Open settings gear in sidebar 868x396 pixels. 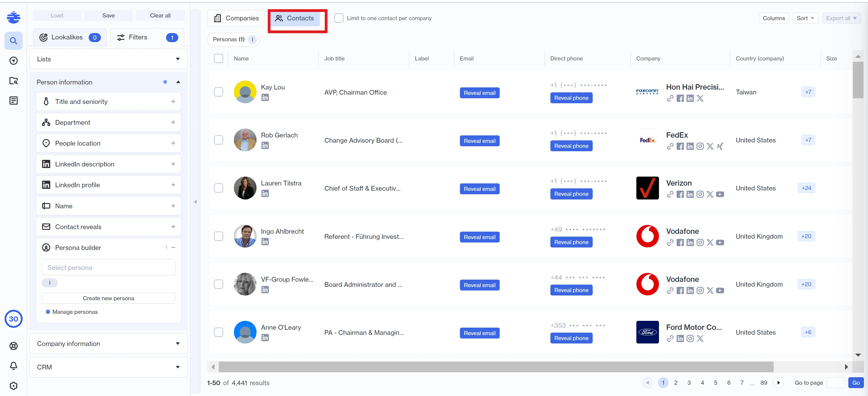(x=14, y=386)
